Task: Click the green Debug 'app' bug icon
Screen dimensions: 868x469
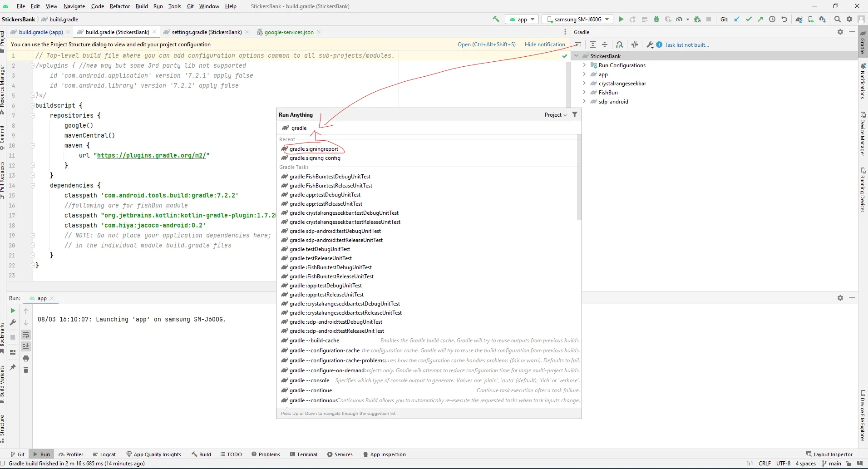Action: 656,19
